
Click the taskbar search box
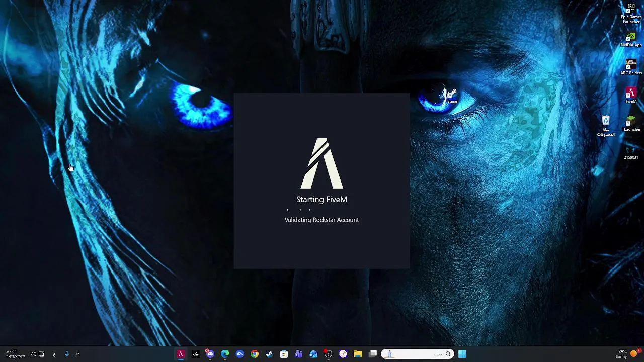click(418, 354)
